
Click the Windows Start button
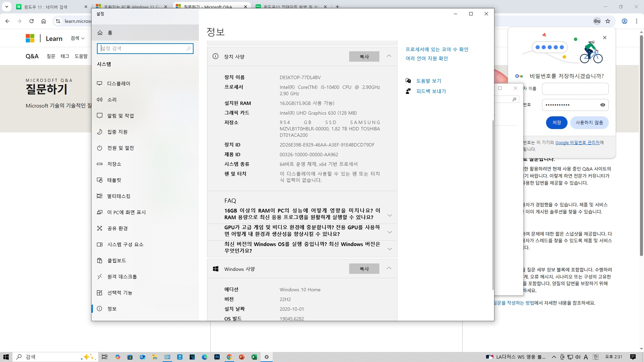(x=6, y=357)
